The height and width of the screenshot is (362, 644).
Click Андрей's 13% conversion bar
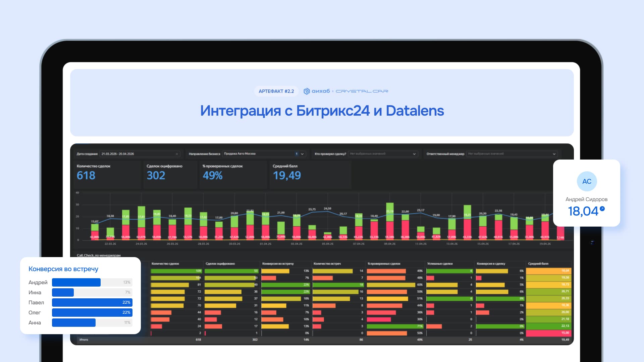76,282
